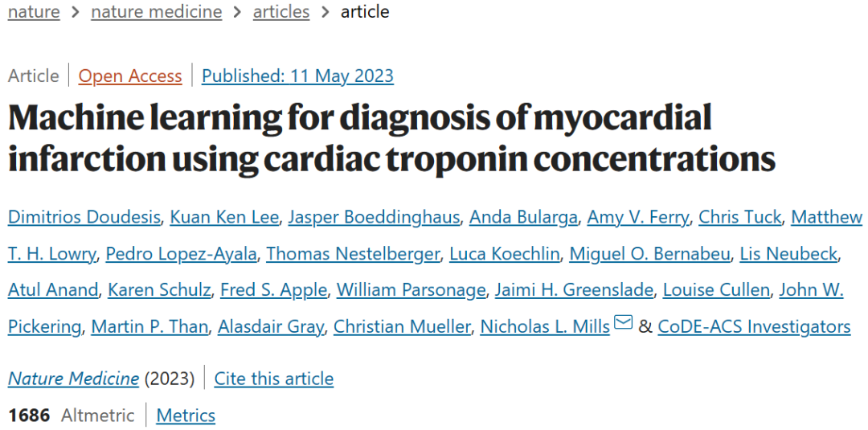Select author Pedro Lopez-Ayala
Screen dimensions: 868x430
tap(182, 254)
